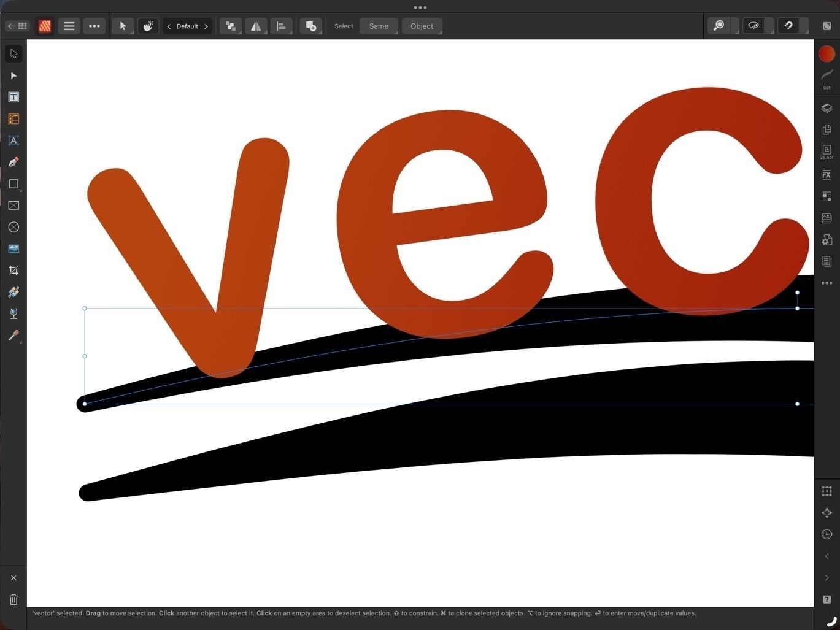840x630 pixels.
Task: Open the settings gear panel
Action: point(827,240)
